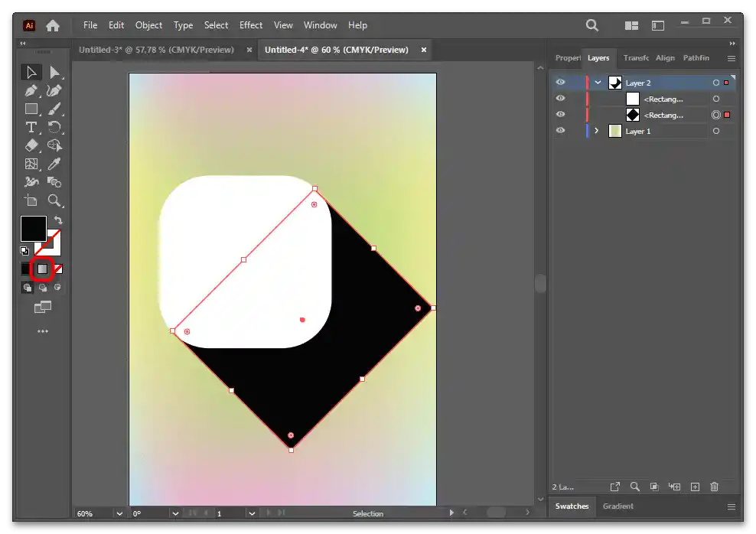Select the Eraser tool
Viewport: 756px width, 534px height.
pyautogui.click(x=31, y=145)
